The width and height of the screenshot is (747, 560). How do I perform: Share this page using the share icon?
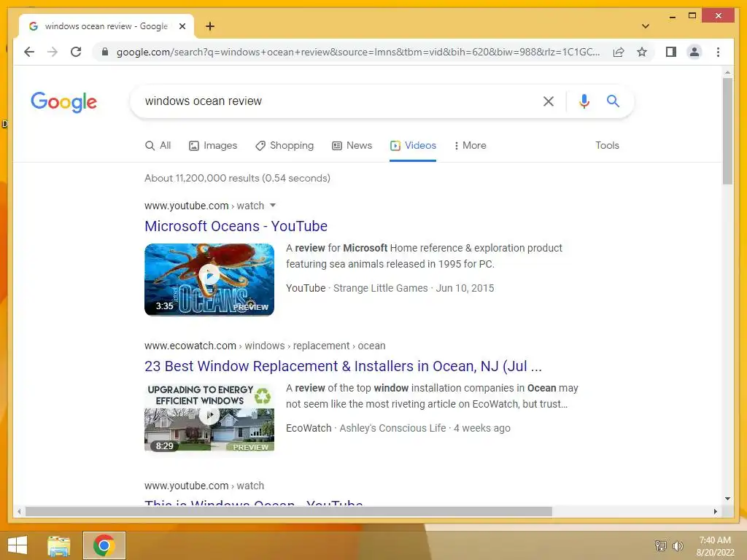619,52
